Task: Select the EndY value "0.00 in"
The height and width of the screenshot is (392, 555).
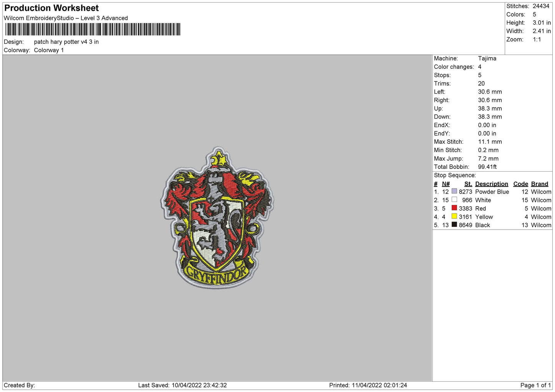Action: 487,134
